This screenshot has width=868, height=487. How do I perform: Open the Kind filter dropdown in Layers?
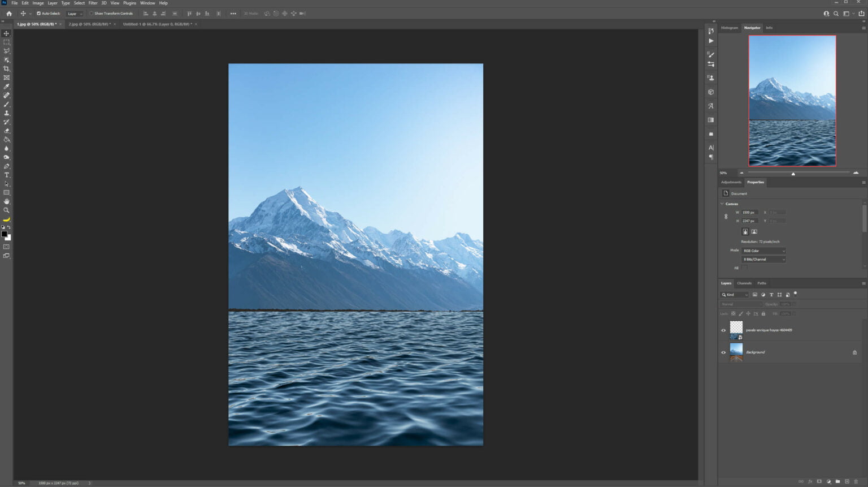[735, 295]
